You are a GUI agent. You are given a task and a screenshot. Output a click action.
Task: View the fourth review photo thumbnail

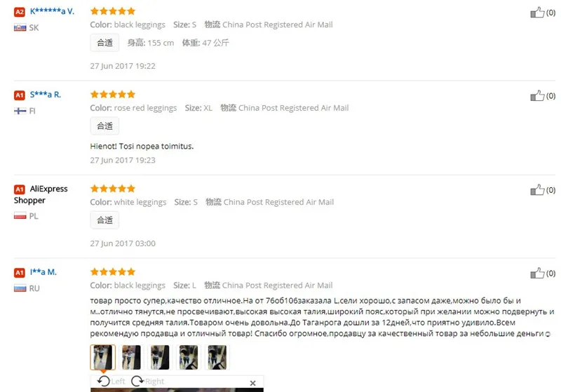pyautogui.click(x=189, y=357)
